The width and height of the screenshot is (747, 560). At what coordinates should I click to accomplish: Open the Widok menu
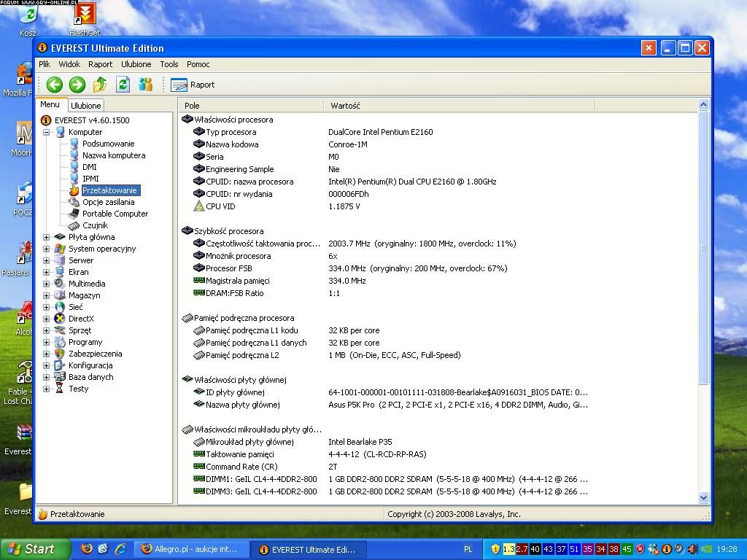69,64
